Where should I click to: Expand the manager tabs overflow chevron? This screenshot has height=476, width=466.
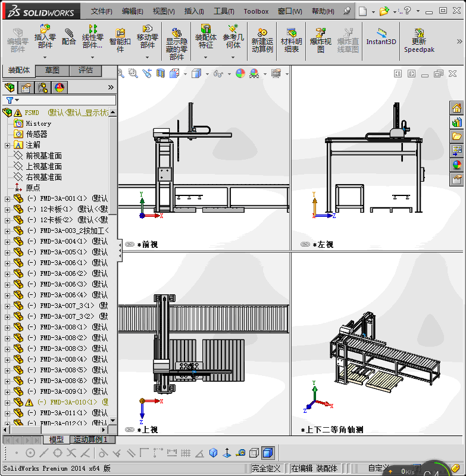[x=111, y=88]
